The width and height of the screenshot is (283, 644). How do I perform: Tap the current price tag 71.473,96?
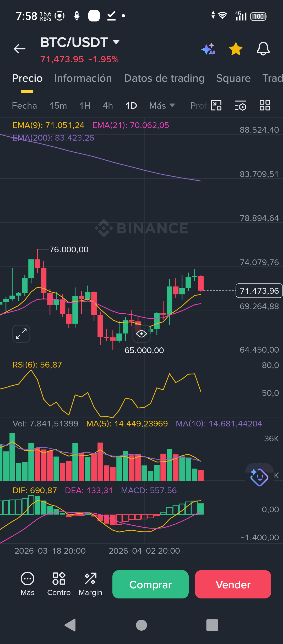pos(259,291)
